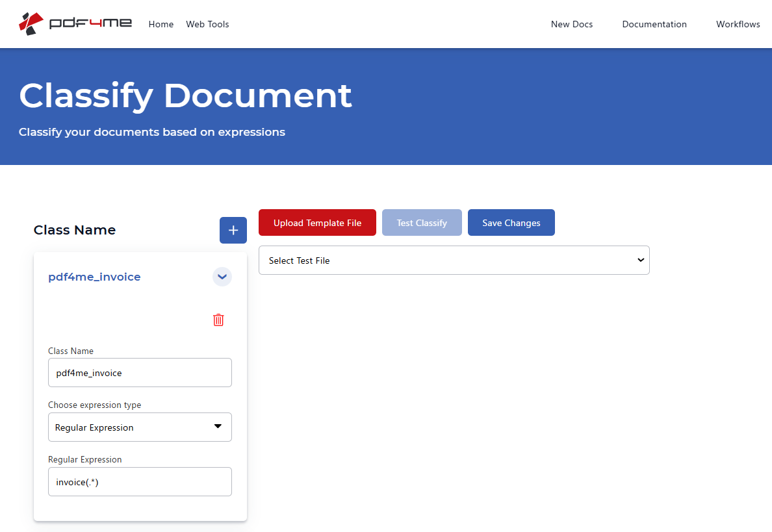Open the Documentation page
Screen dimensions: 772x532
[654, 24]
